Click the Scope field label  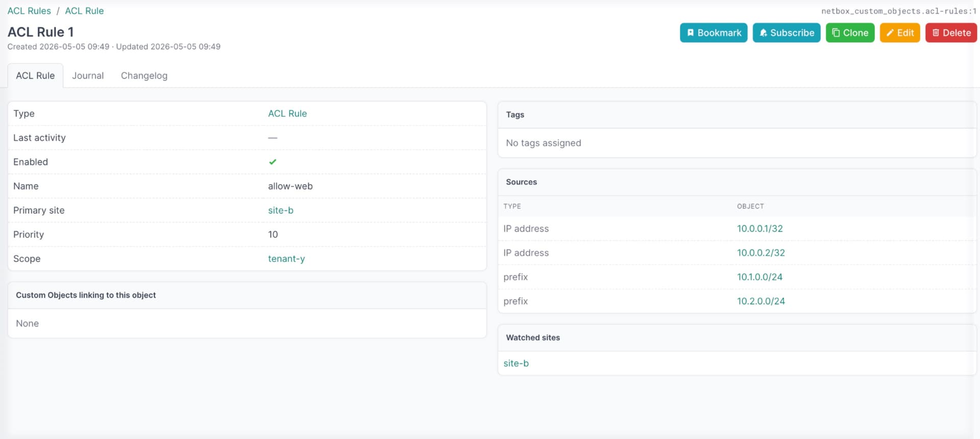[x=27, y=259]
